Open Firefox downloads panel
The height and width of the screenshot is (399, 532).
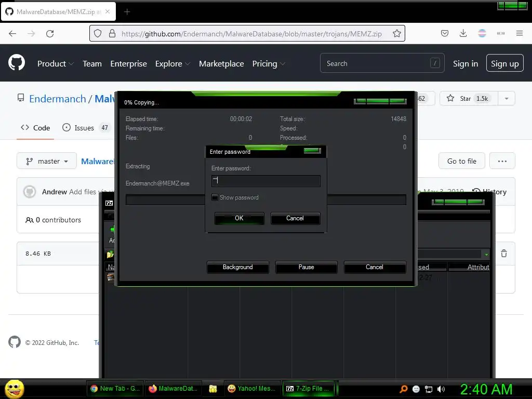point(463,33)
